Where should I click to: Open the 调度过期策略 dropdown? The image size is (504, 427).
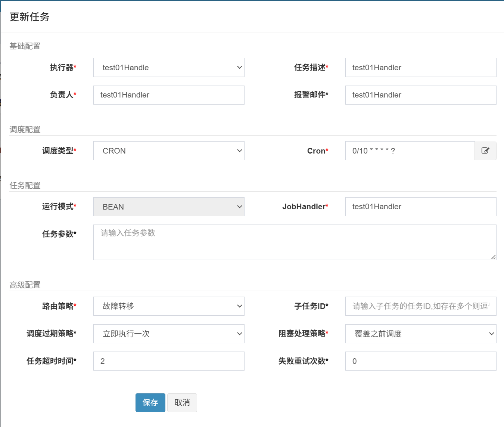tap(169, 334)
